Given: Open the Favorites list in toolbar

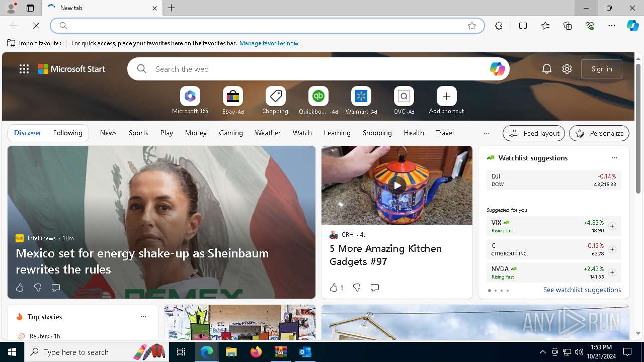Looking at the screenshot, I should click(x=545, y=26).
